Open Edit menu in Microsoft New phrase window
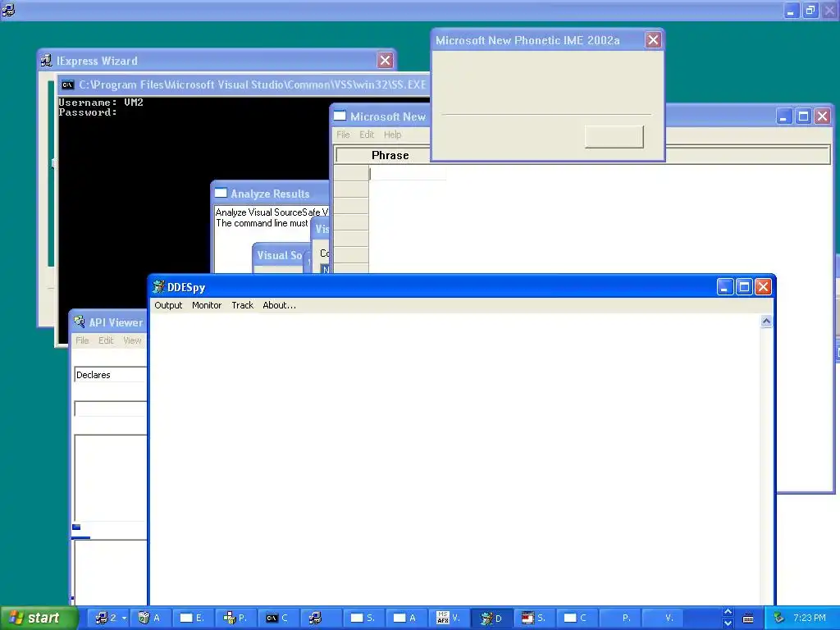The width and height of the screenshot is (840, 630). [x=367, y=135]
